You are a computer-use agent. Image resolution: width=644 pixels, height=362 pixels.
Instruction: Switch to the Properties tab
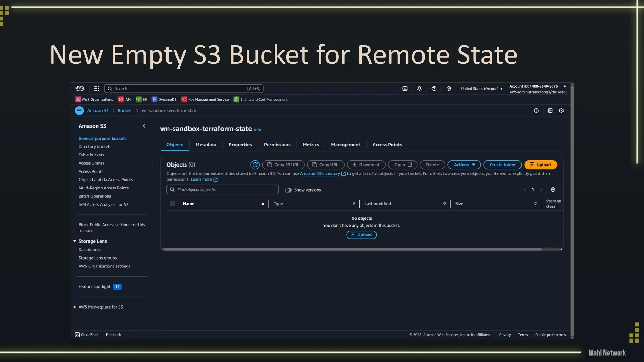click(x=240, y=145)
